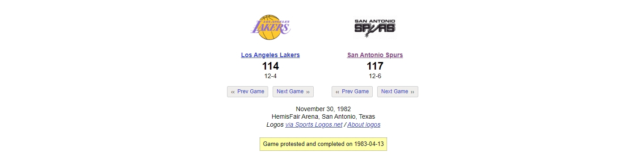
Task: Open the via Sports Logos.net link
Action: [x=314, y=125]
